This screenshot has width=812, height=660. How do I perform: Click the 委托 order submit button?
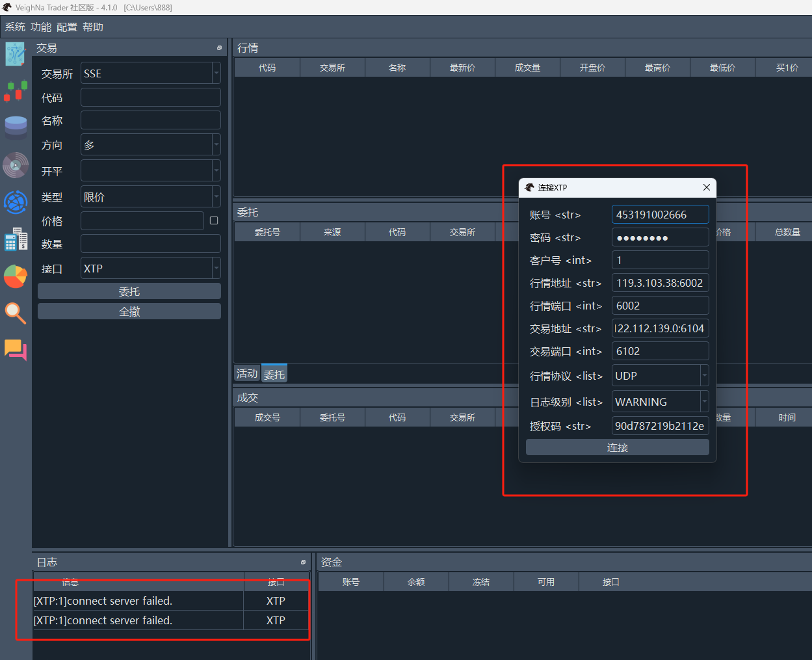tap(129, 291)
